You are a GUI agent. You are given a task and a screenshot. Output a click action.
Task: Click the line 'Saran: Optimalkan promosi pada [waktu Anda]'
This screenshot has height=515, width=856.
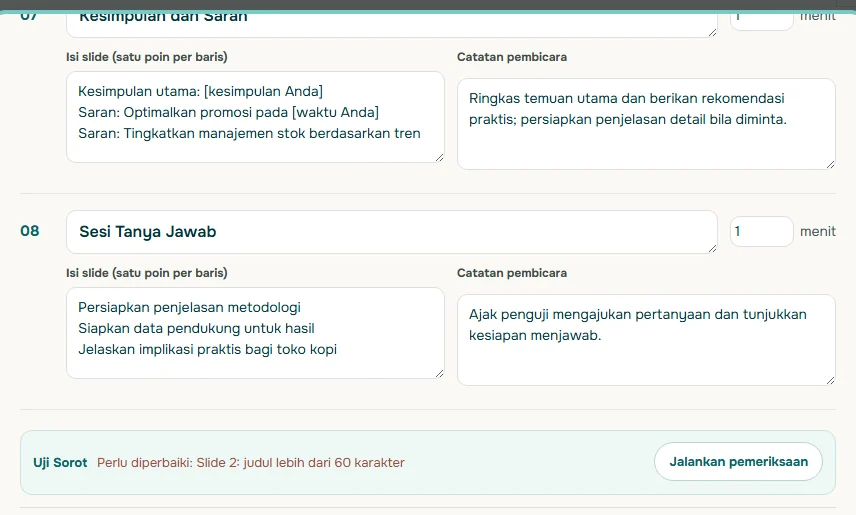(x=228, y=113)
